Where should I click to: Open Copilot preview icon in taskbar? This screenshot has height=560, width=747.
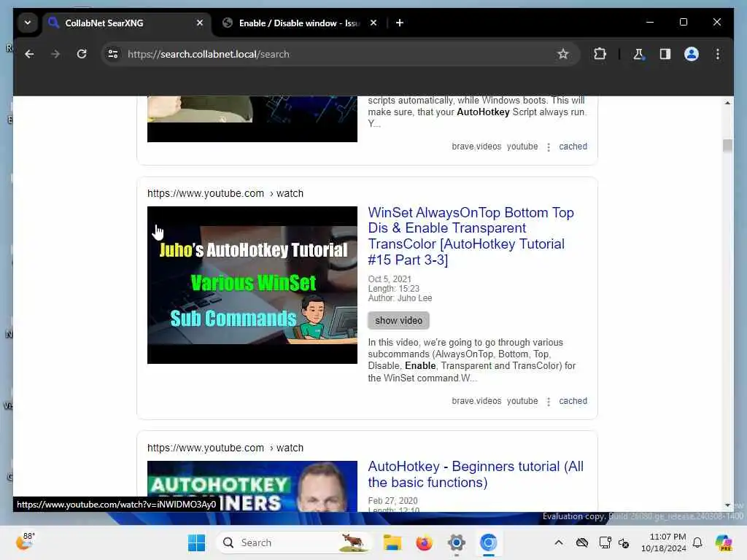[723, 542]
